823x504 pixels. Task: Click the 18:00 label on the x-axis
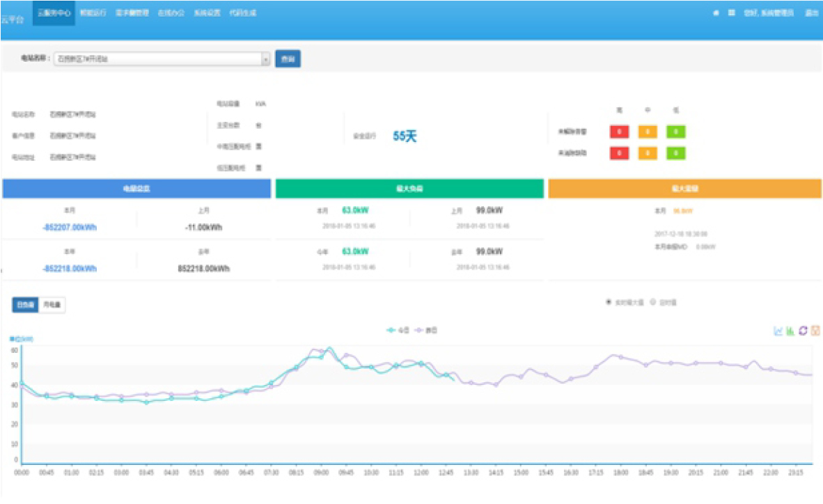(621, 473)
